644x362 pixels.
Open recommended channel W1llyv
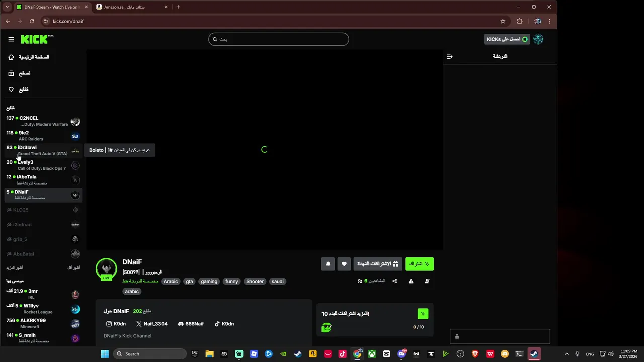point(43,309)
